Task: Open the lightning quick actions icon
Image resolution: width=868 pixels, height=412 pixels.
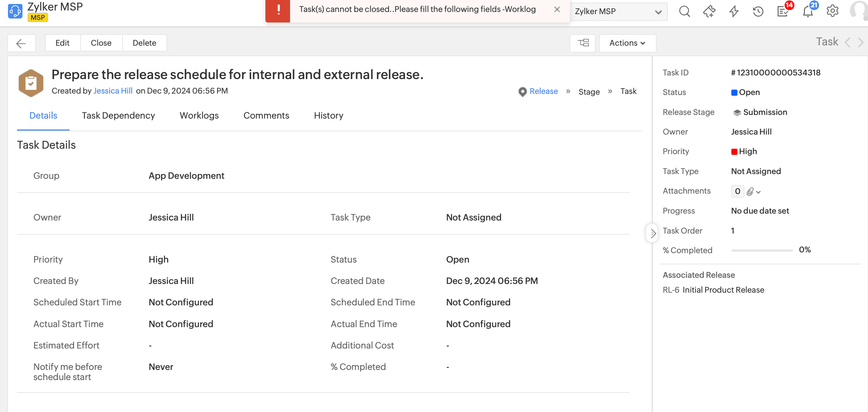Action: tap(734, 11)
